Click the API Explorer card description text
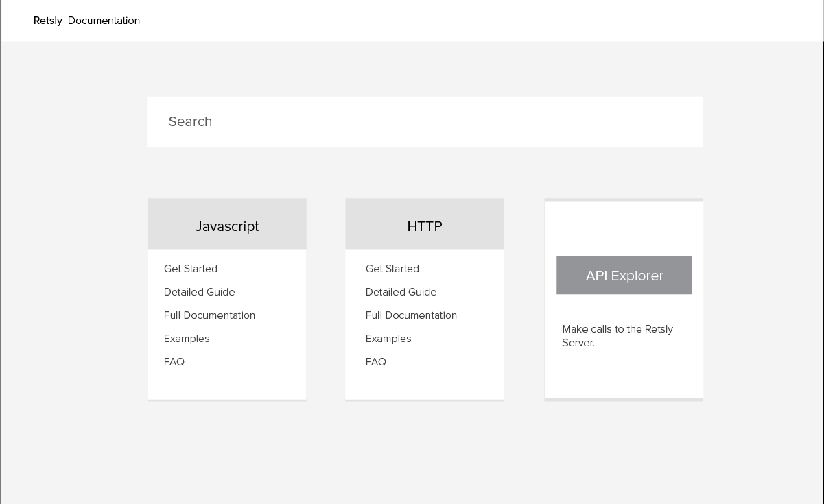Image resolution: width=824 pixels, height=504 pixels. pyautogui.click(x=617, y=336)
